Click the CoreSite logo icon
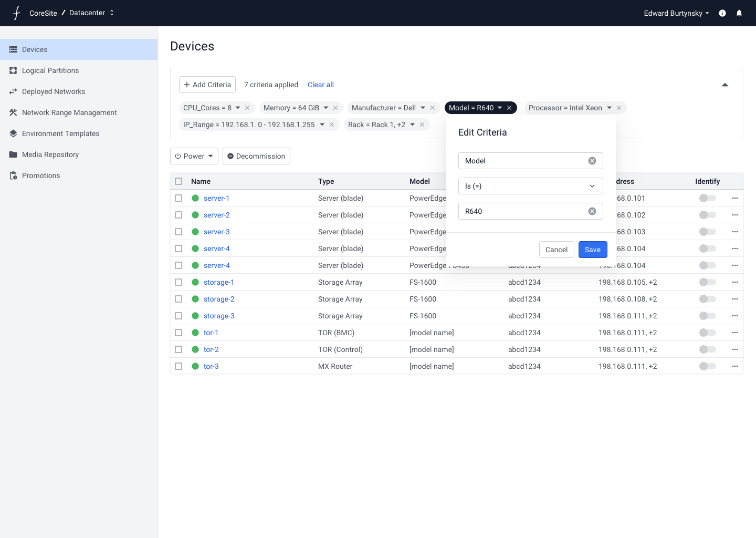This screenshot has width=756, height=538. (17, 13)
